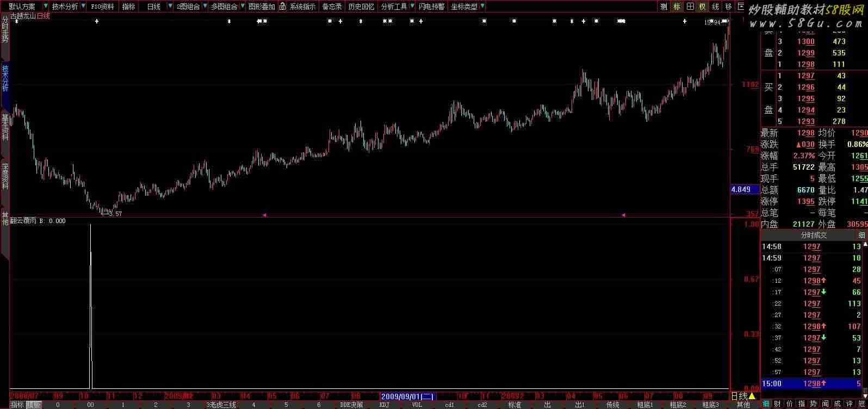Click the 图形叠加 overlay button
This screenshot has width=868, height=409.
(262, 7)
